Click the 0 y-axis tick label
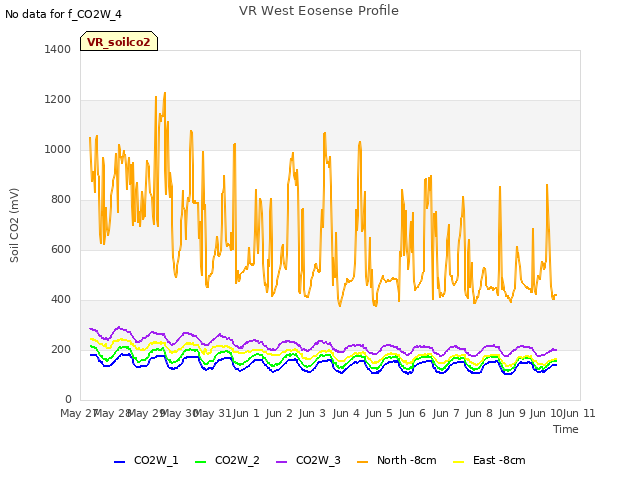 pos(68,399)
